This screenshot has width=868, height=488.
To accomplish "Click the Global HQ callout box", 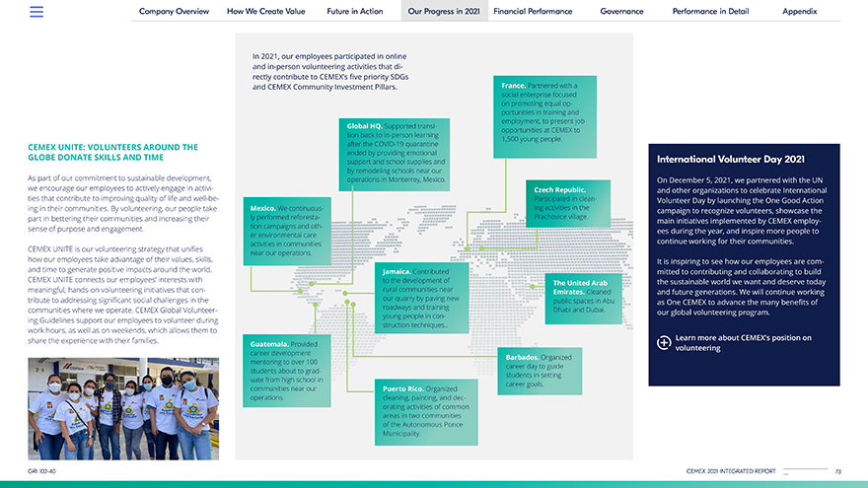I will point(397,154).
